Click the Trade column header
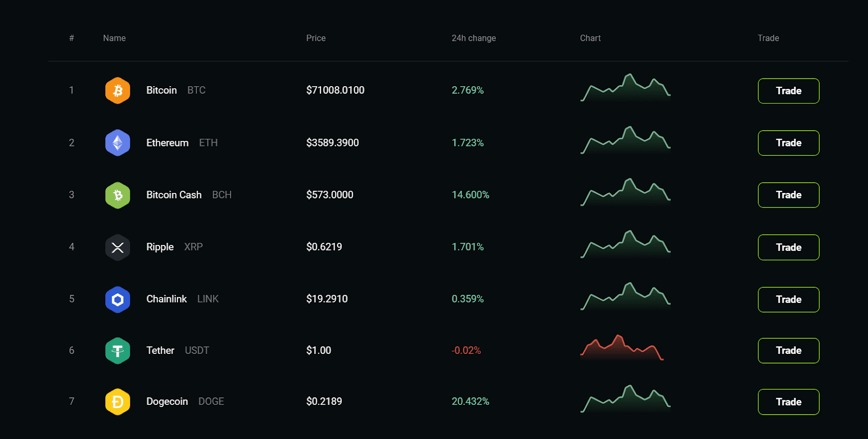Viewport: 868px width, 439px height. tap(768, 38)
